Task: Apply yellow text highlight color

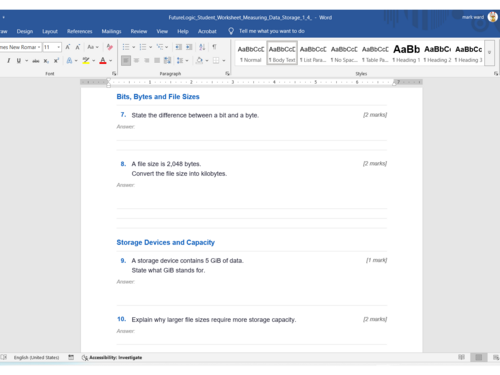Action: (x=86, y=60)
